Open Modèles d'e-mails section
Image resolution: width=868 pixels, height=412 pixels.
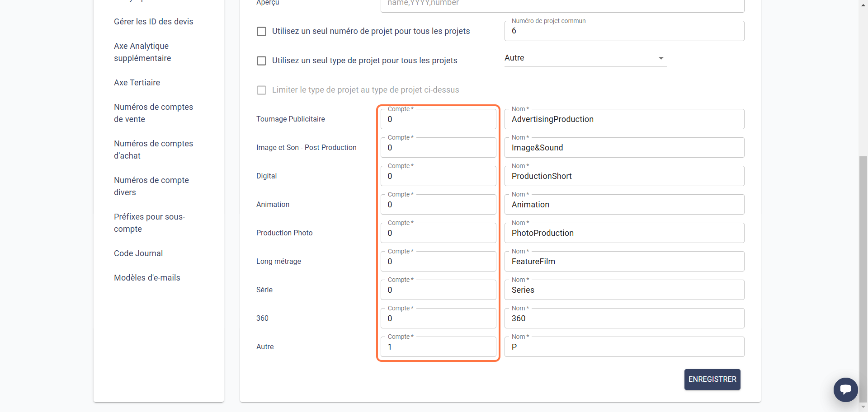147,278
